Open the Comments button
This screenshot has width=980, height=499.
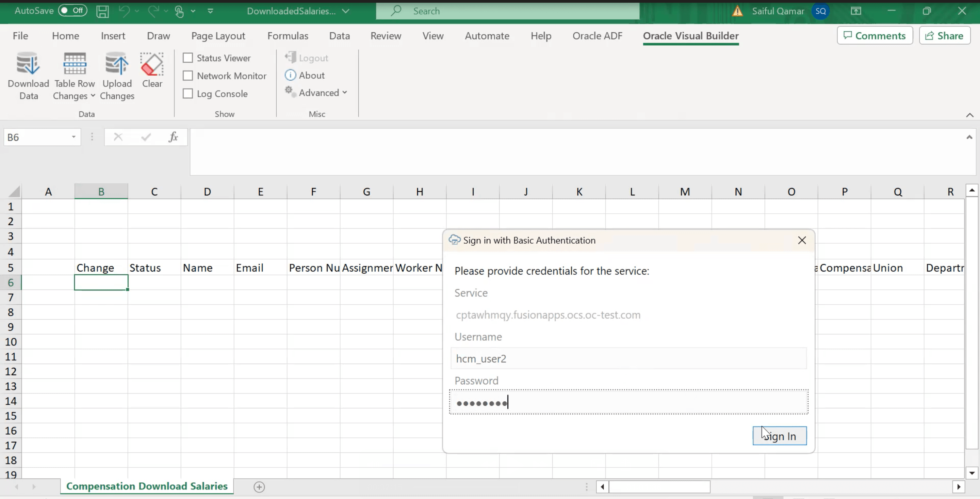(875, 36)
